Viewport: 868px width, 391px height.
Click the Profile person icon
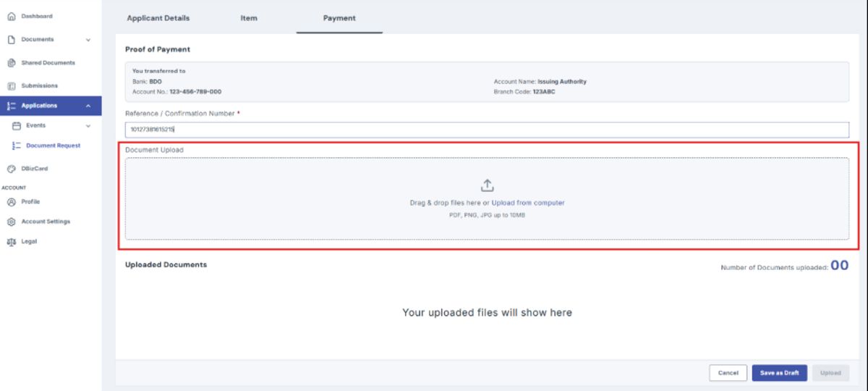click(x=12, y=202)
